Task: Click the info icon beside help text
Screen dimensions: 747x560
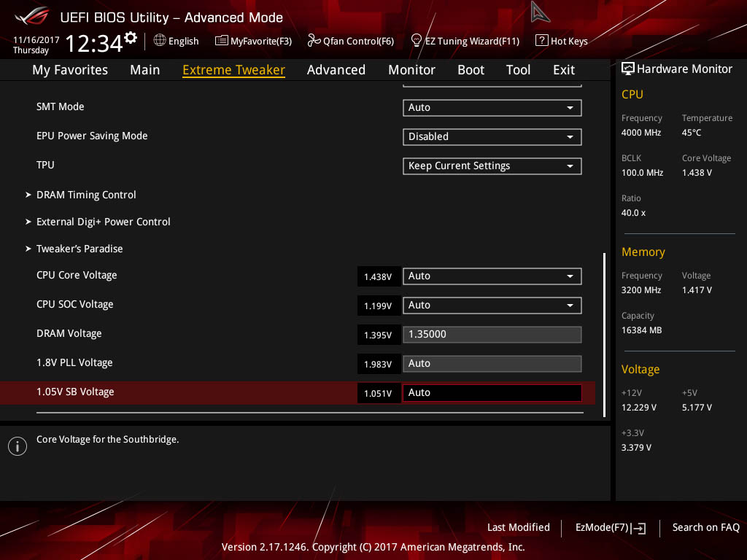Action: pos(18,446)
